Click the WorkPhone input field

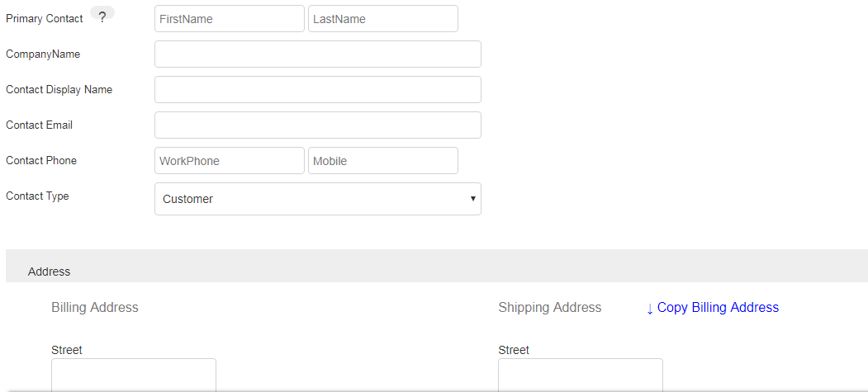point(229,161)
